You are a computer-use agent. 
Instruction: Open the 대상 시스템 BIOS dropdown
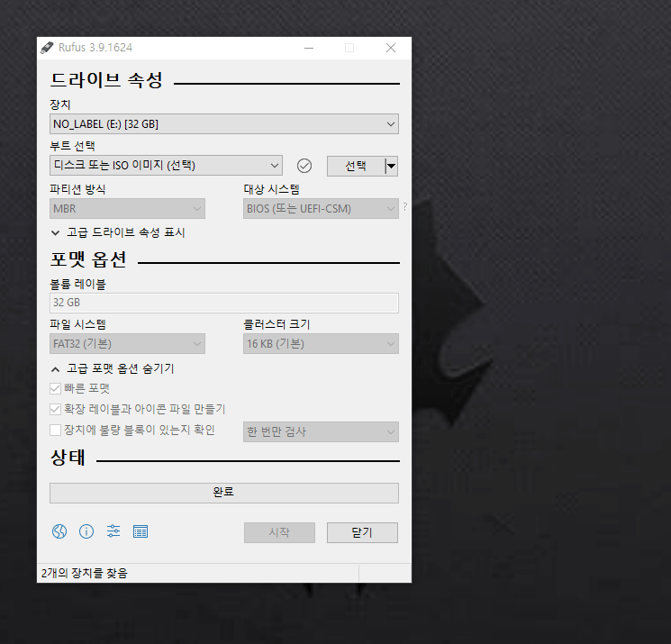(321, 208)
